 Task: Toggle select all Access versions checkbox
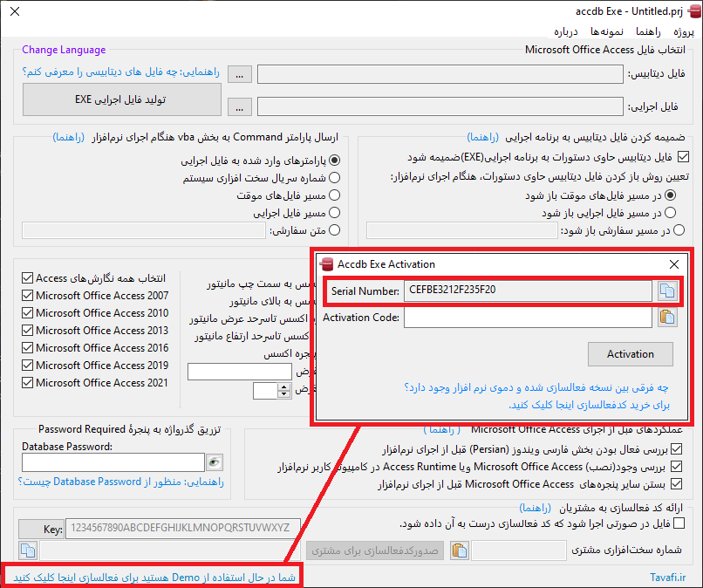click(27, 278)
